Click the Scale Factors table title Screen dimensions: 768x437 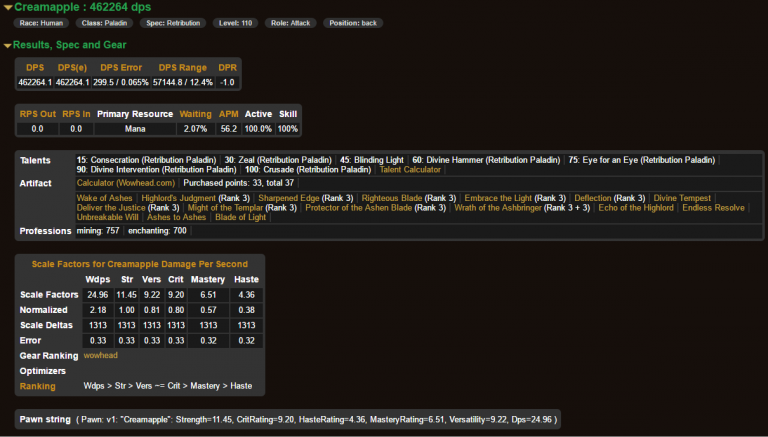(140, 264)
